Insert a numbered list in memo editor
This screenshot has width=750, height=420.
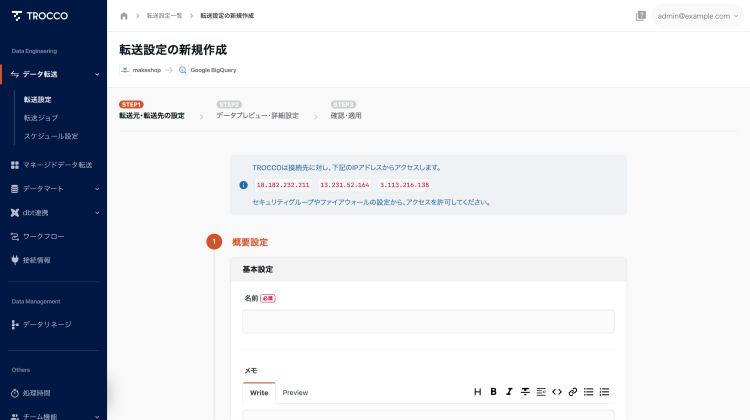tap(604, 392)
